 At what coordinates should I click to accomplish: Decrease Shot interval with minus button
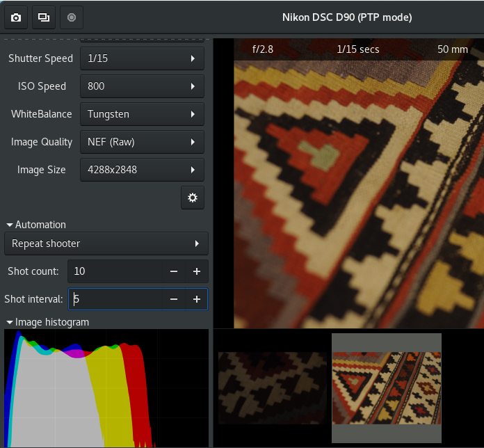click(174, 299)
